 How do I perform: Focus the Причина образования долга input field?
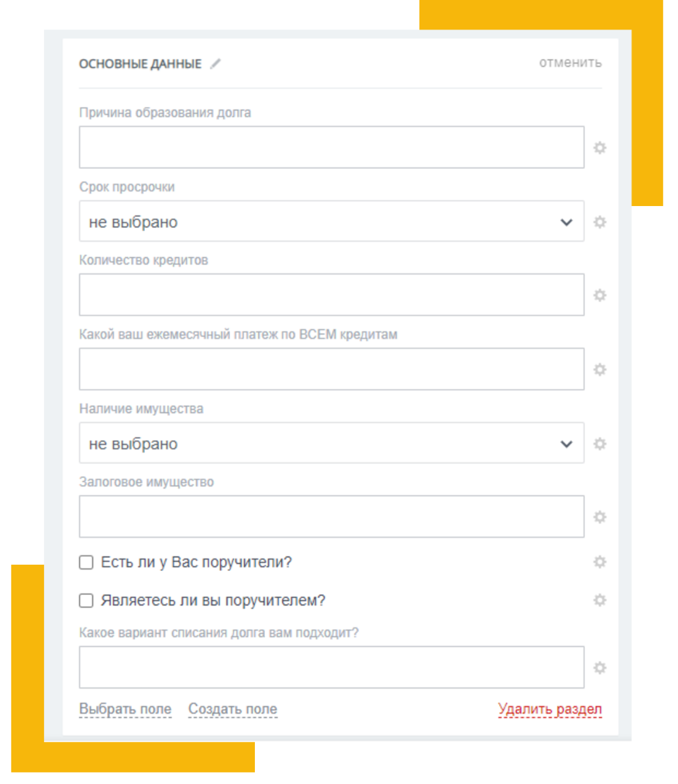pyautogui.click(x=331, y=147)
